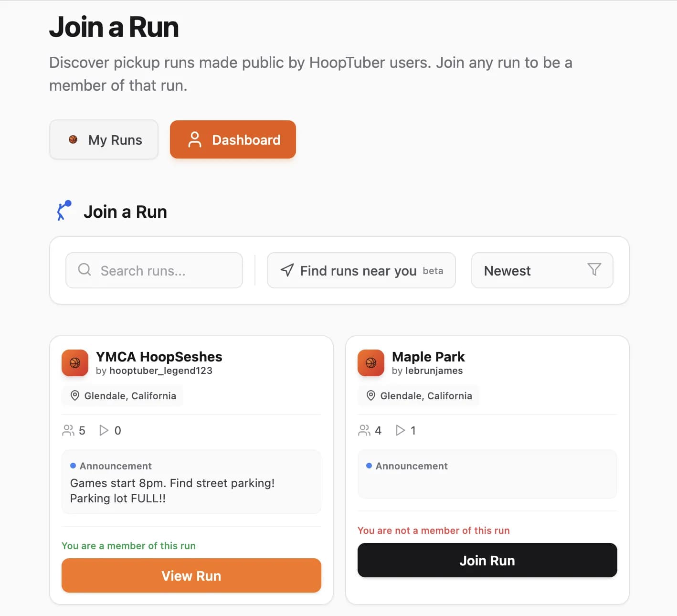Image resolution: width=677 pixels, height=616 pixels.
Task: Click the search magnifier icon
Action: [x=85, y=270]
